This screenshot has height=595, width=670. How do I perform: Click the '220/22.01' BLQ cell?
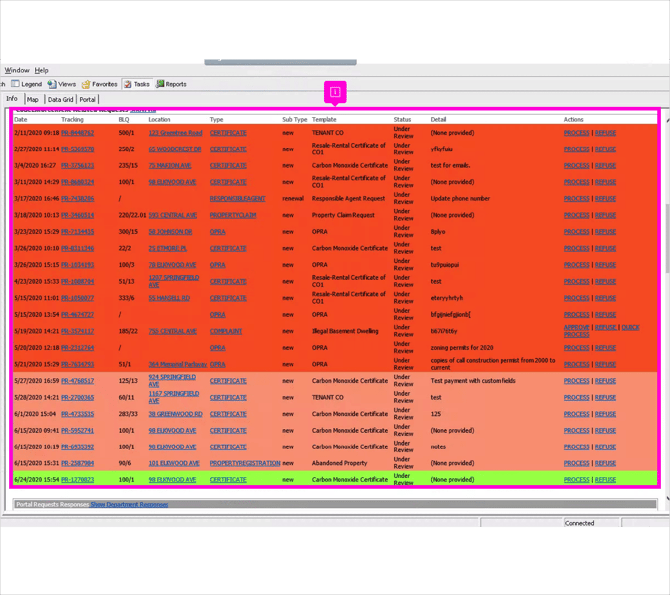coord(132,215)
